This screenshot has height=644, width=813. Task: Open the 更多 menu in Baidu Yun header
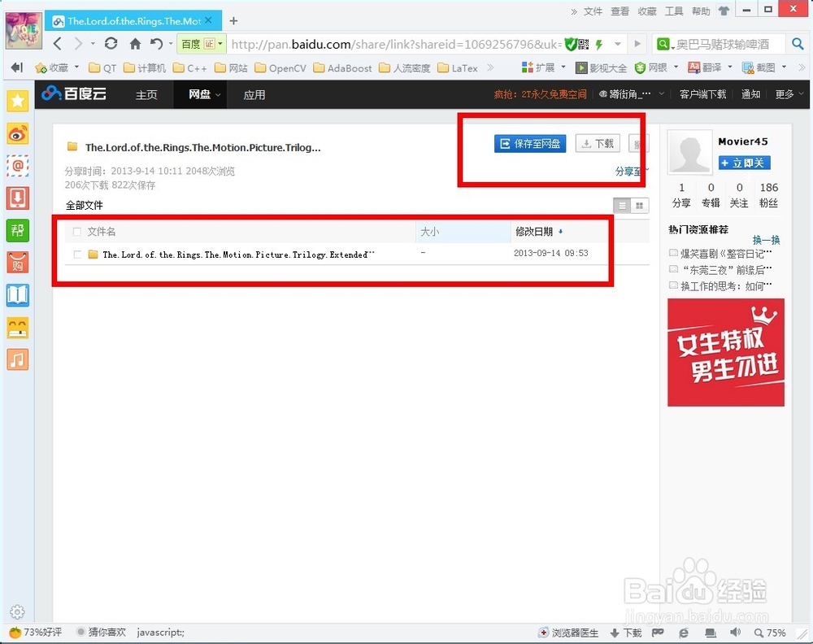pos(789,94)
